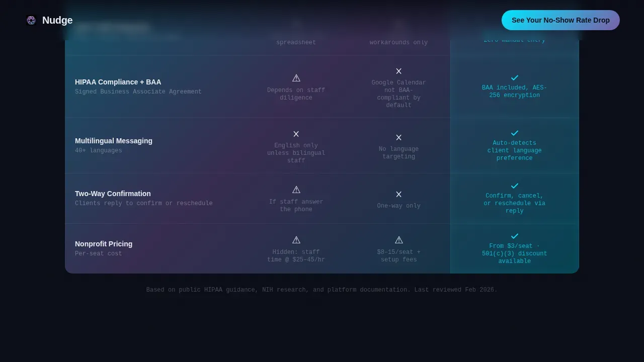Click X icon above English only unless bilingual
The image size is (644, 362).
pyautogui.click(x=296, y=134)
